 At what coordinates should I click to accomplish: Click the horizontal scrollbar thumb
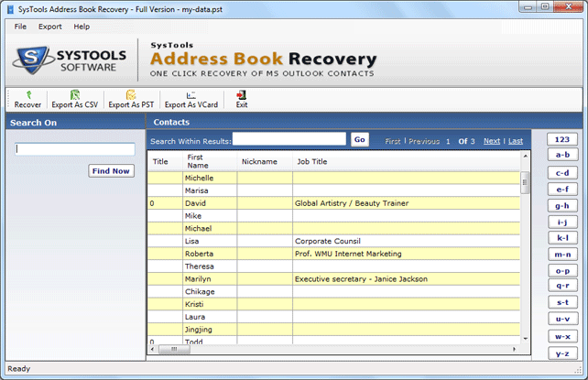(x=174, y=349)
